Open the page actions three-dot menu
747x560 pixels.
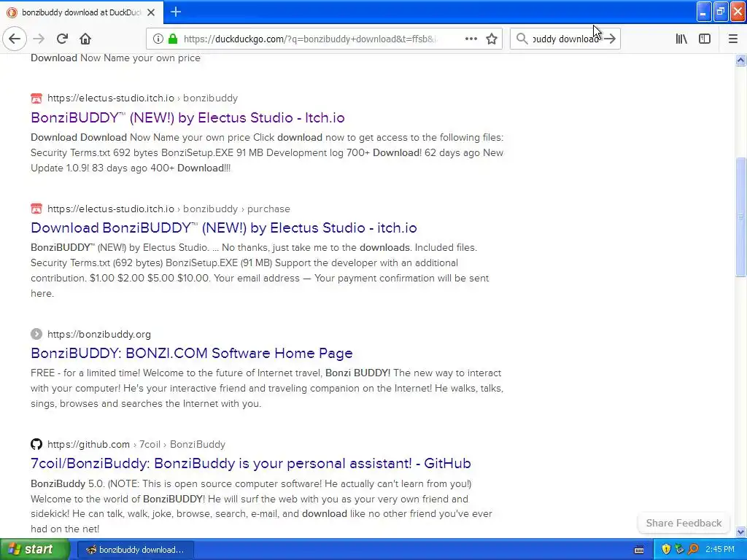[x=471, y=39]
